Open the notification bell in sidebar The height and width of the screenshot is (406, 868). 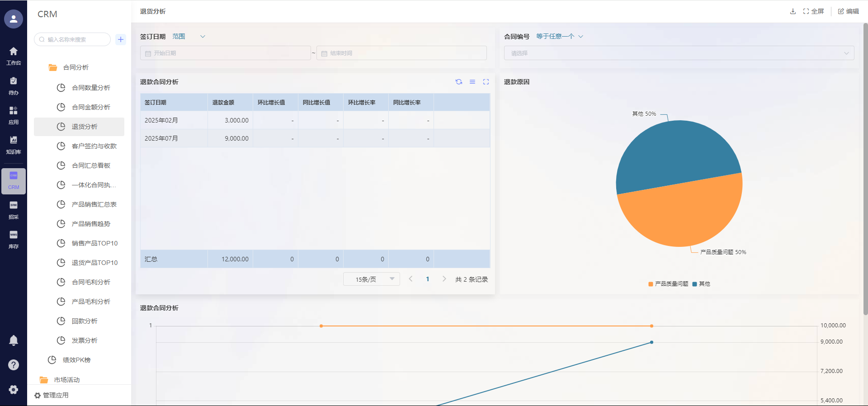14,340
